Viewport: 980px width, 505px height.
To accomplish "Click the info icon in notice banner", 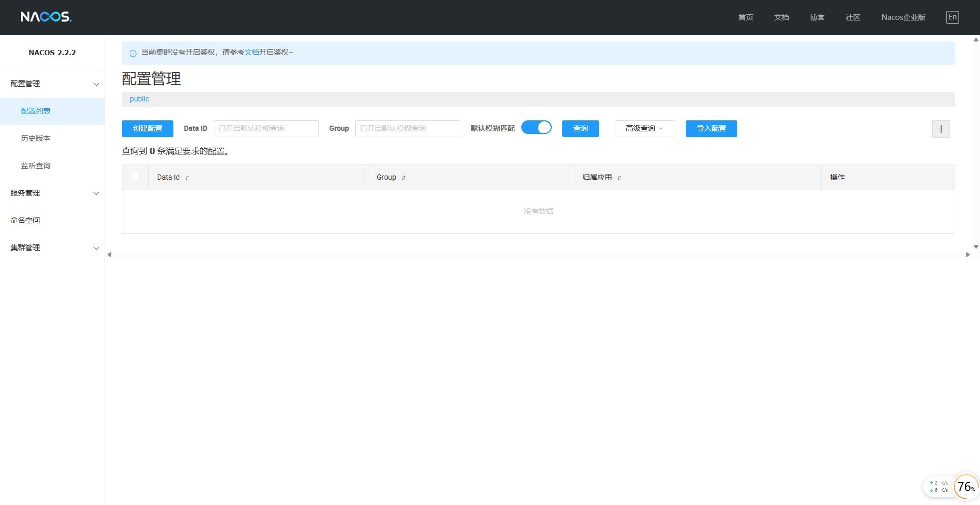I will [133, 53].
